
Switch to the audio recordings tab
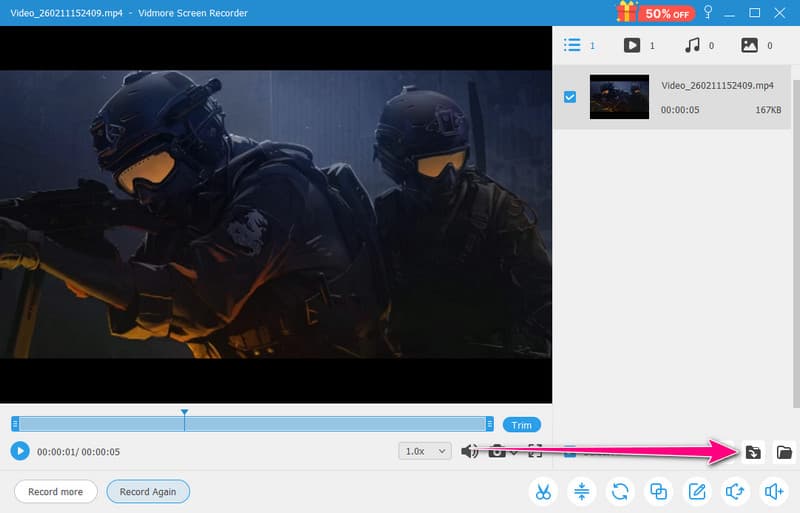tap(690, 45)
